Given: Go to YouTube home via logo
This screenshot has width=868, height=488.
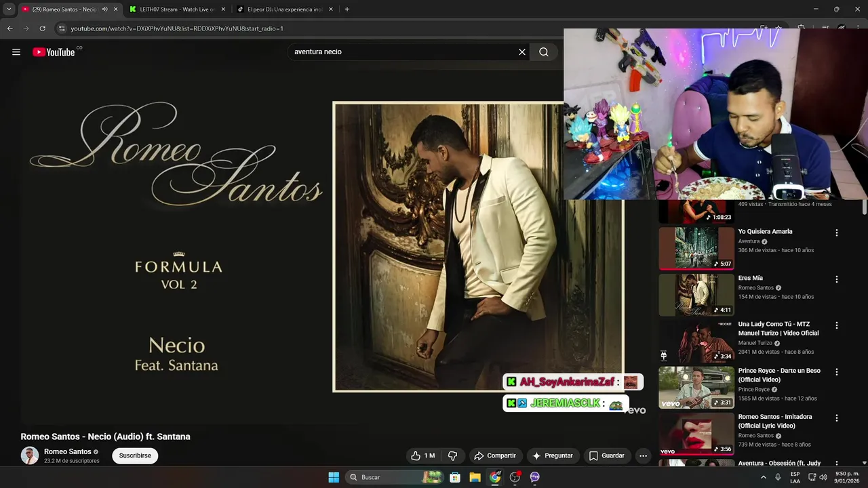Looking at the screenshot, I should click(54, 52).
